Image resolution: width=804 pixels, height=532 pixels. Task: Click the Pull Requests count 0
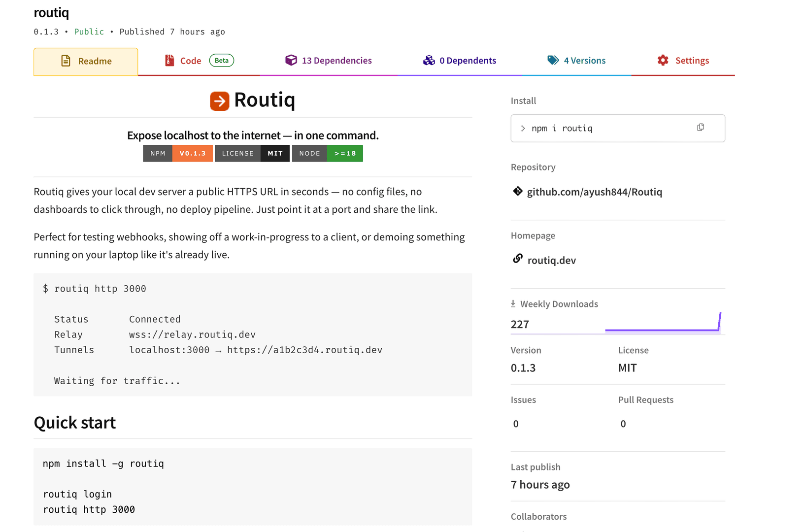pos(623,424)
